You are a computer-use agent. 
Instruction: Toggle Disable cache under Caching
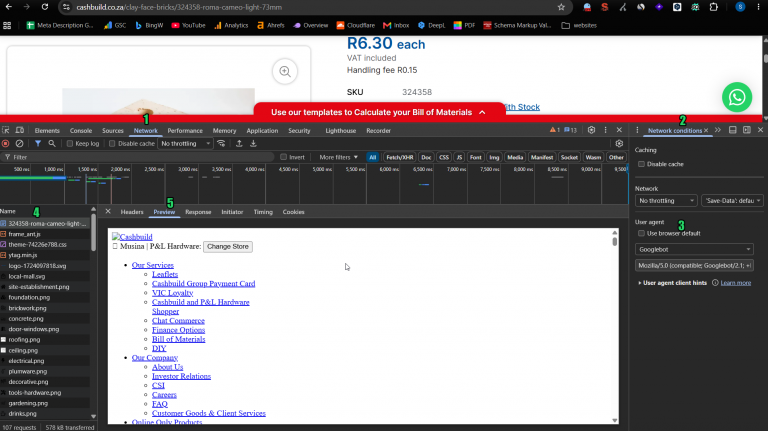point(641,164)
